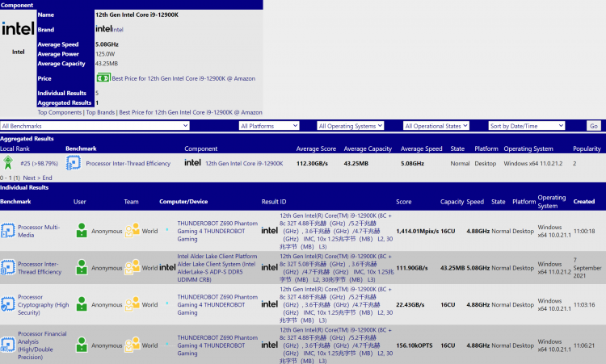
Task: Go to the Next results page link
Action: (30, 178)
